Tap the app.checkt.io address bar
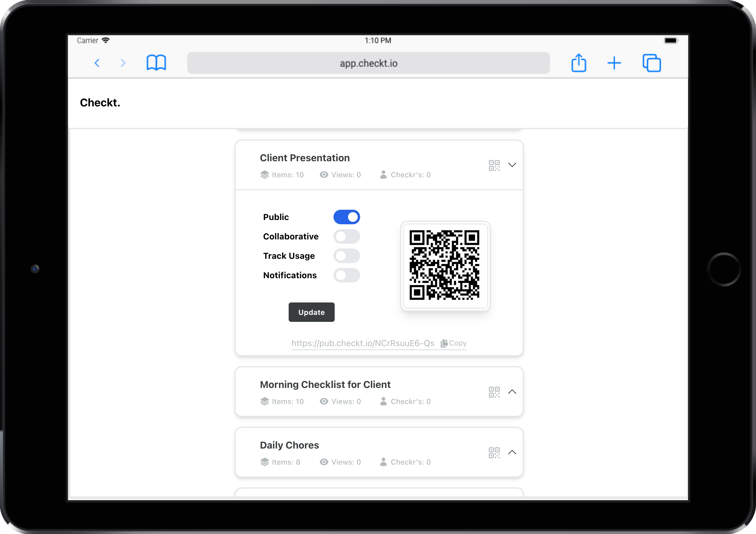 pos(368,63)
